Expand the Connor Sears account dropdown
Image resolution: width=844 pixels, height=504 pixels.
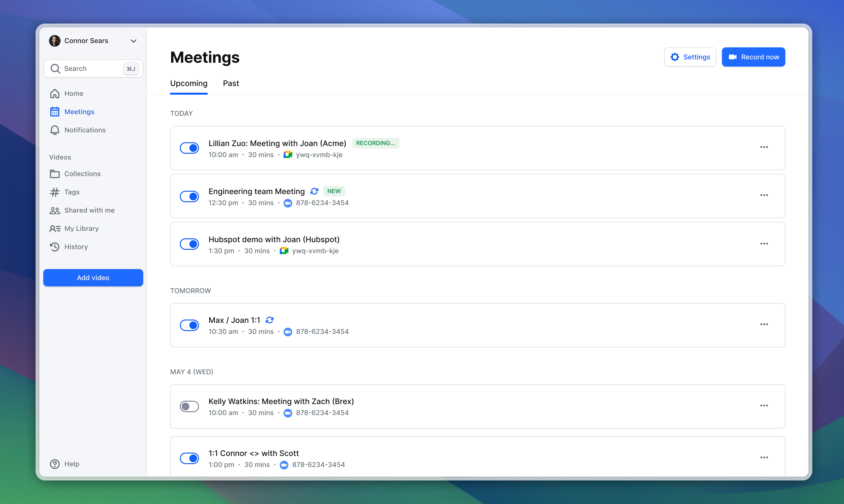tap(133, 41)
